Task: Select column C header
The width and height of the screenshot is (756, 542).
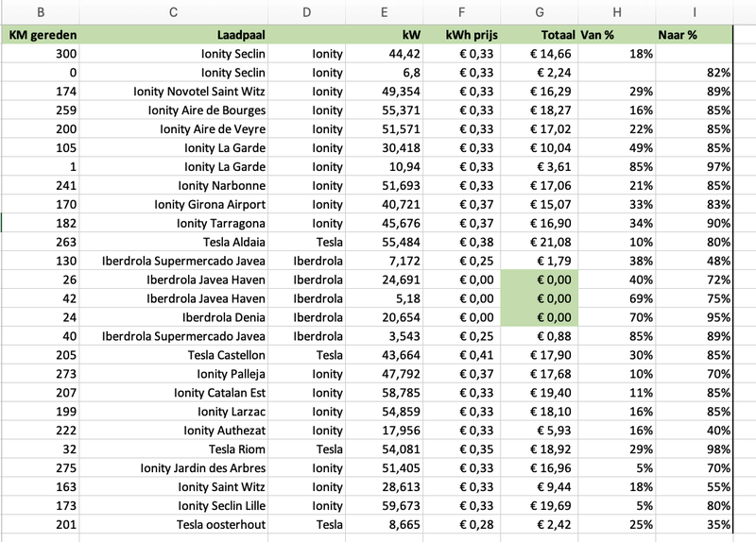Action: pyautogui.click(x=174, y=12)
